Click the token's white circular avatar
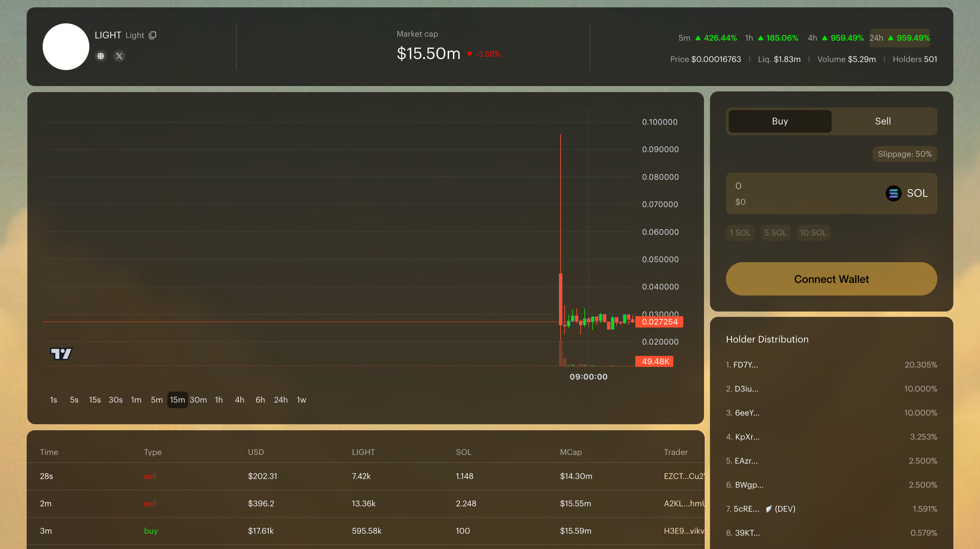The width and height of the screenshot is (980, 549). click(x=66, y=46)
